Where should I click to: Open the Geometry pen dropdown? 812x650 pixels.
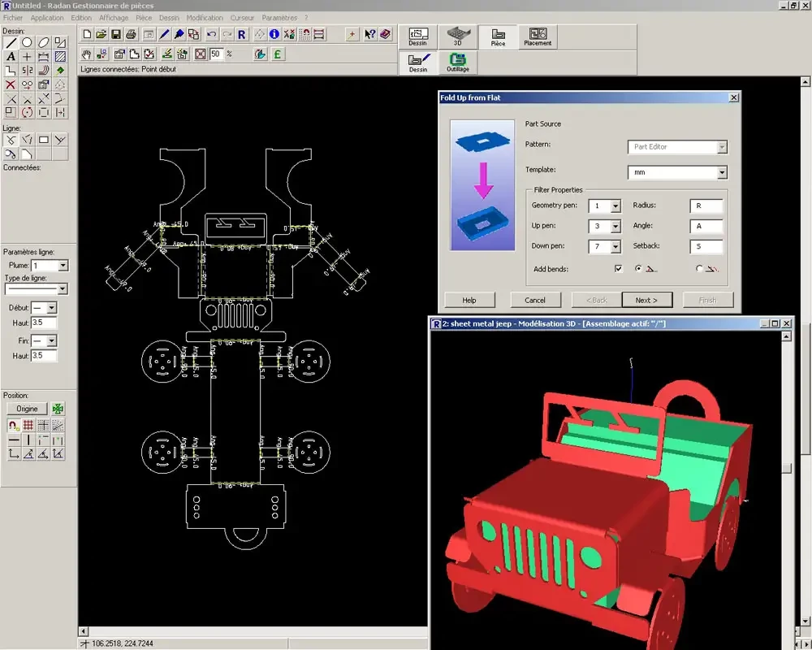tap(615, 206)
